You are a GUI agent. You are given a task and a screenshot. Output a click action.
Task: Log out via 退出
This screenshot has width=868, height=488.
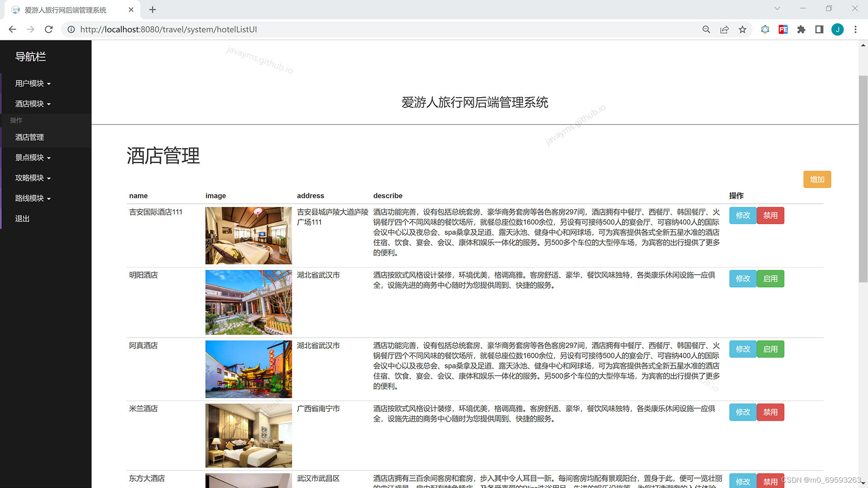coord(22,218)
